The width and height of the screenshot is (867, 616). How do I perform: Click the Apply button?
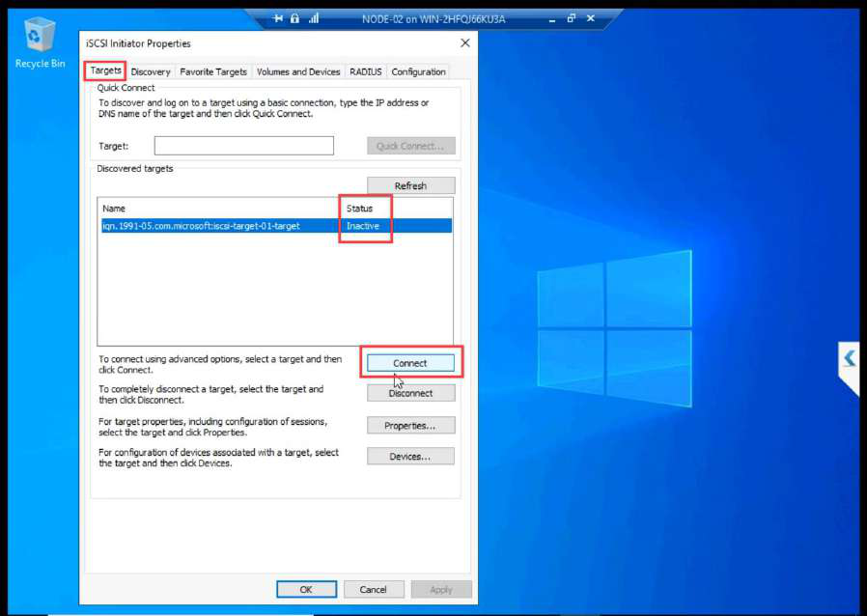pyautogui.click(x=441, y=590)
